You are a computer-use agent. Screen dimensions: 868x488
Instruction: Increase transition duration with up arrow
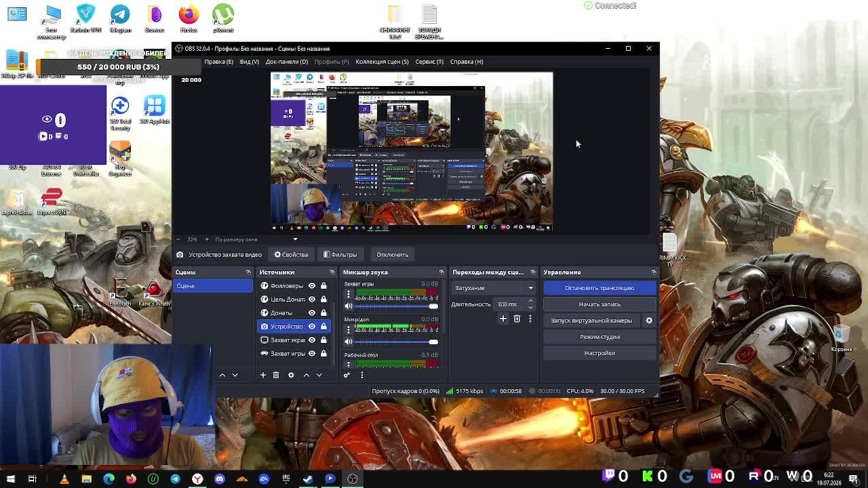(x=530, y=302)
